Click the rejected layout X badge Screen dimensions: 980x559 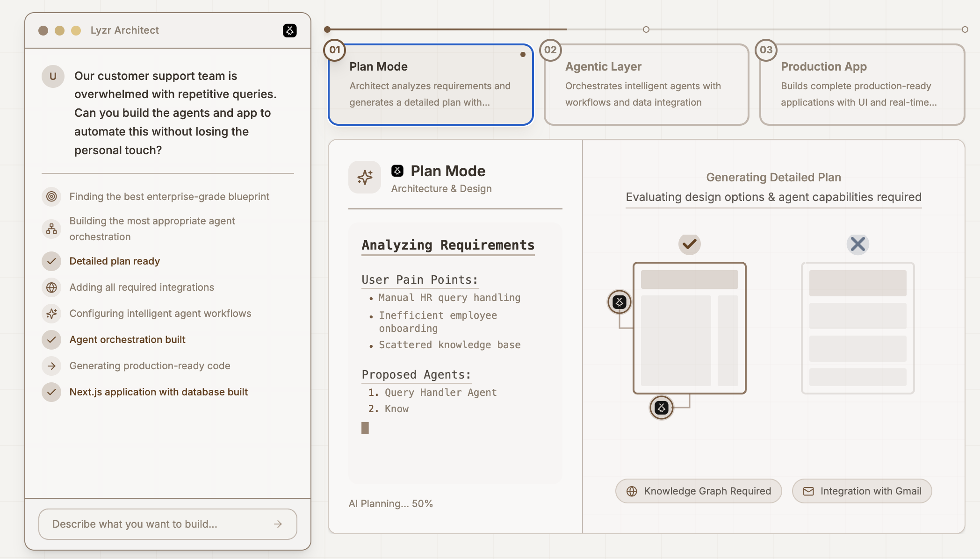tap(857, 244)
